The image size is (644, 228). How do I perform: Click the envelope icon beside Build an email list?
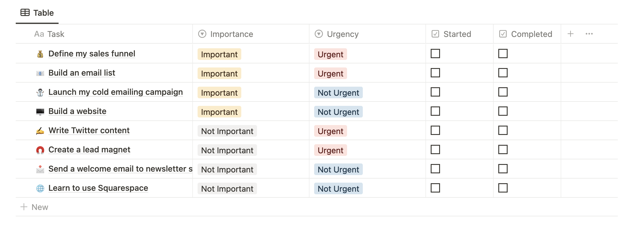[x=40, y=73]
